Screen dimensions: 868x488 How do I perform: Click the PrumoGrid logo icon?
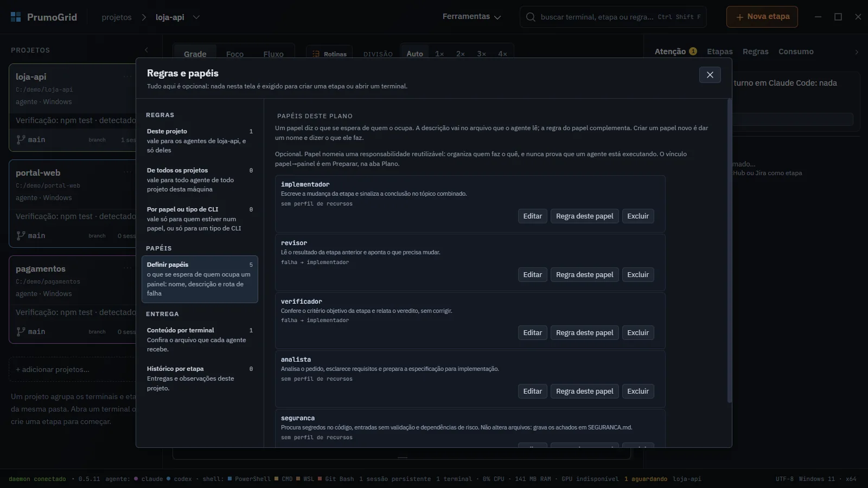(16, 17)
